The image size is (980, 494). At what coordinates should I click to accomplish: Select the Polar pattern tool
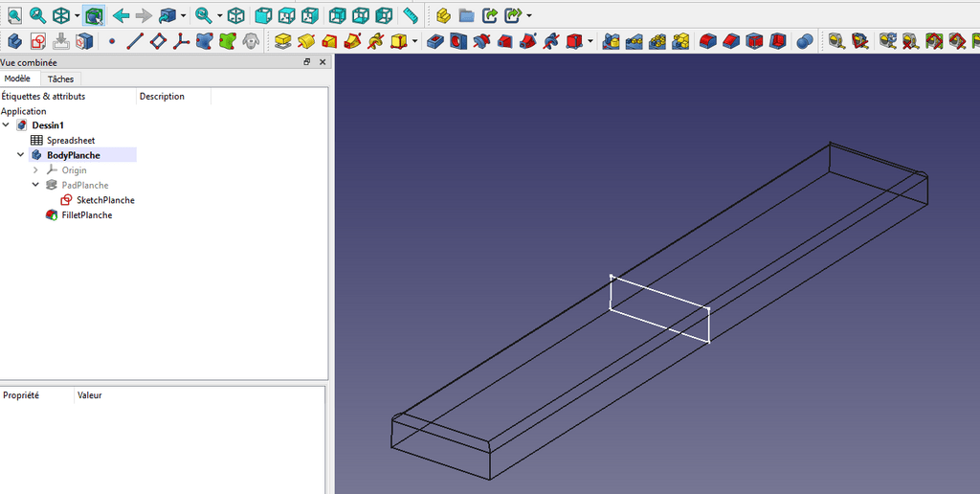pos(657,41)
